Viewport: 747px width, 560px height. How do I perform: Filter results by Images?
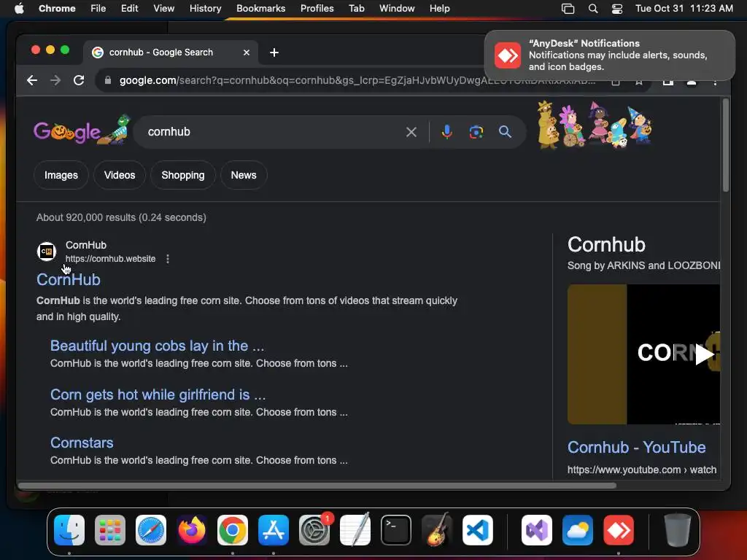tap(61, 175)
